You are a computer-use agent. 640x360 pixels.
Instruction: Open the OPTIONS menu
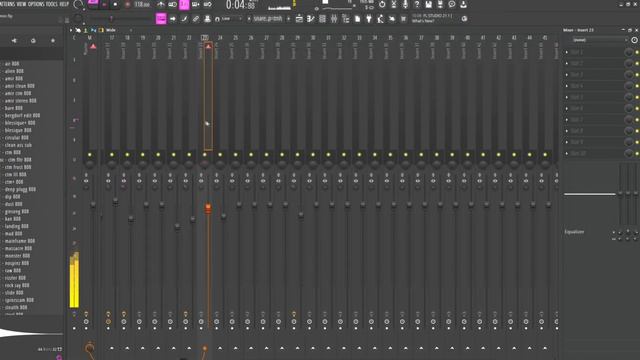click(36, 4)
